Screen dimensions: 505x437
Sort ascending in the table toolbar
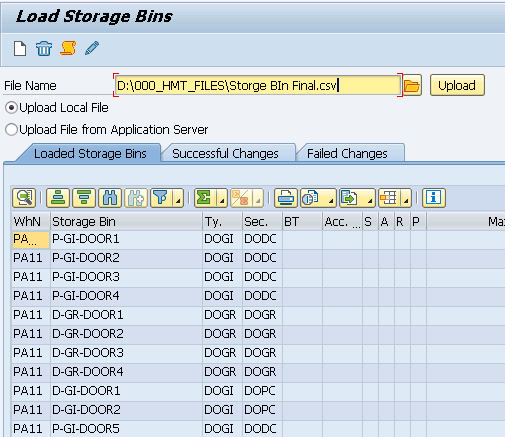(x=58, y=198)
